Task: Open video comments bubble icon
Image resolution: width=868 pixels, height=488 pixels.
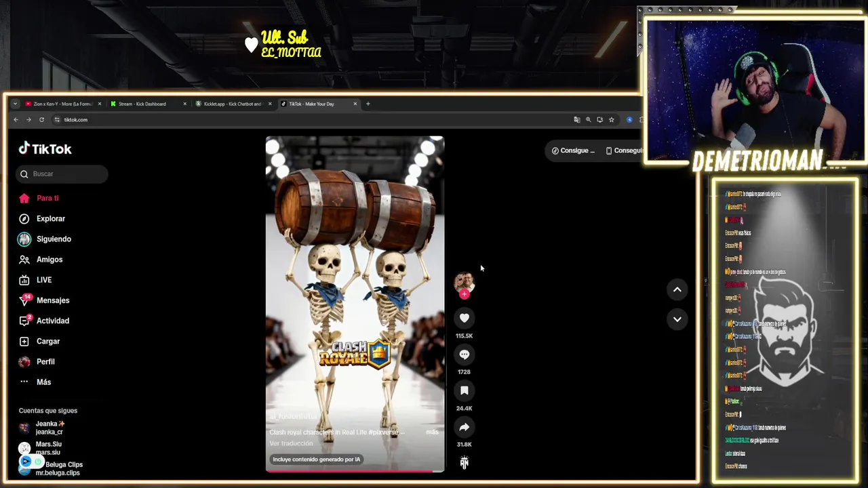Action: [x=464, y=354]
